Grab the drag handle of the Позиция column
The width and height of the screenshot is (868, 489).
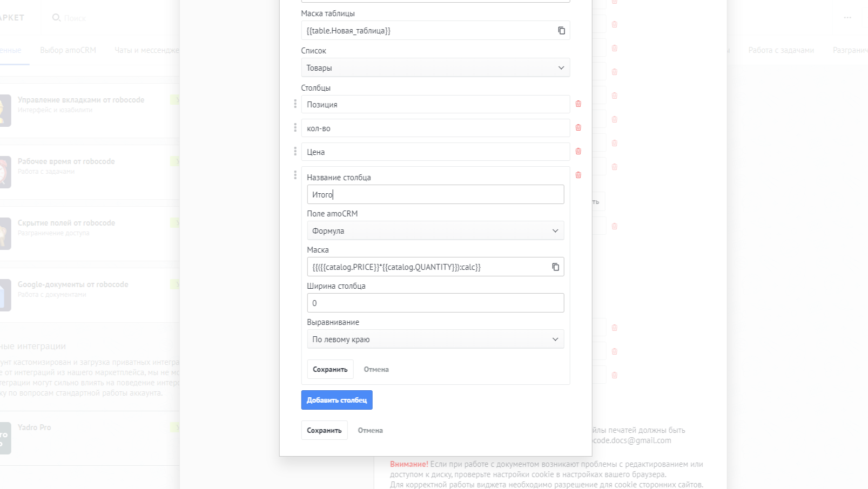pos(295,104)
